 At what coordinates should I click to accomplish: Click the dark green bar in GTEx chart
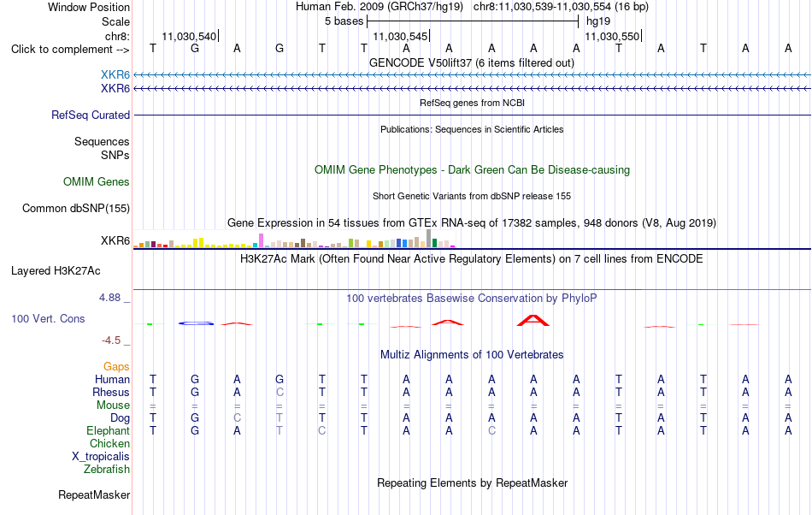(x=434, y=243)
